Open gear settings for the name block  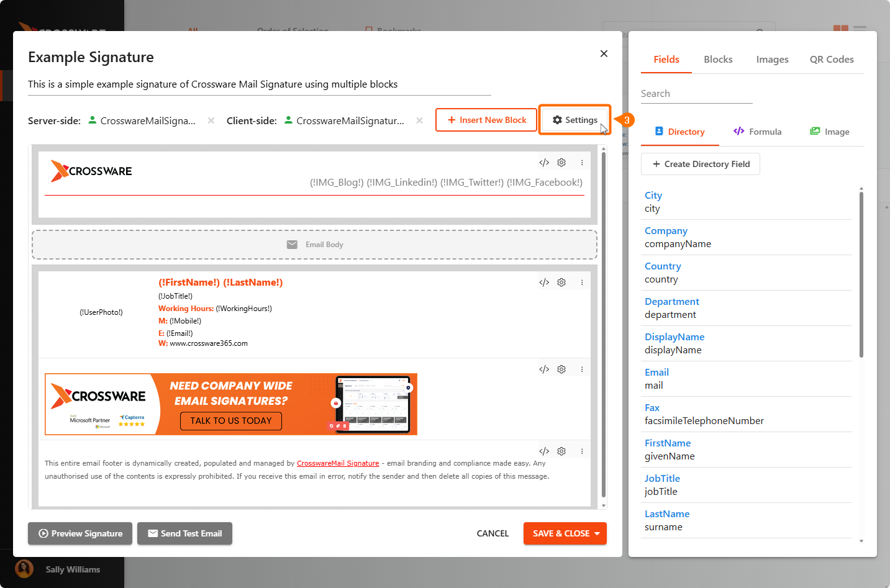pyautogui.click(x=561, y=283)
